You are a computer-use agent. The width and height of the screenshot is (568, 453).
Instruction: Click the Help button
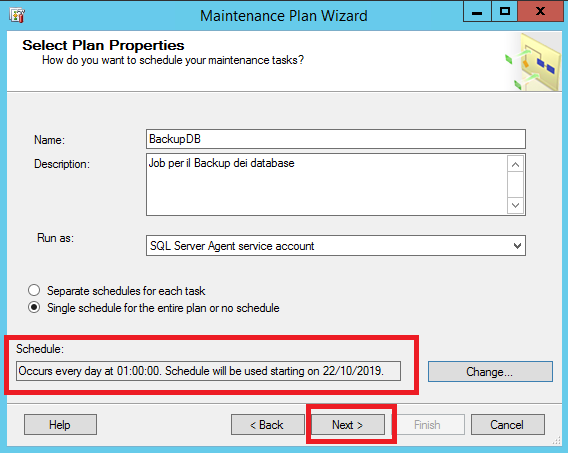click(60, 425)
